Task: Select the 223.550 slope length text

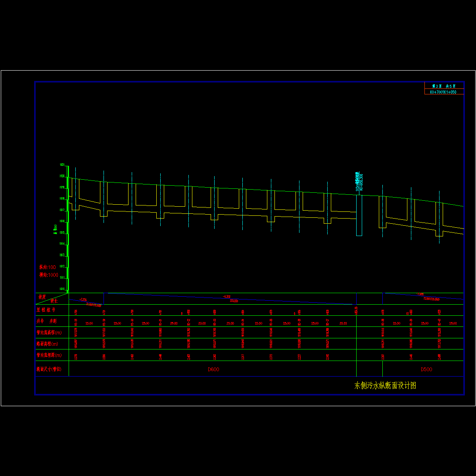Action: click(234, 301)
